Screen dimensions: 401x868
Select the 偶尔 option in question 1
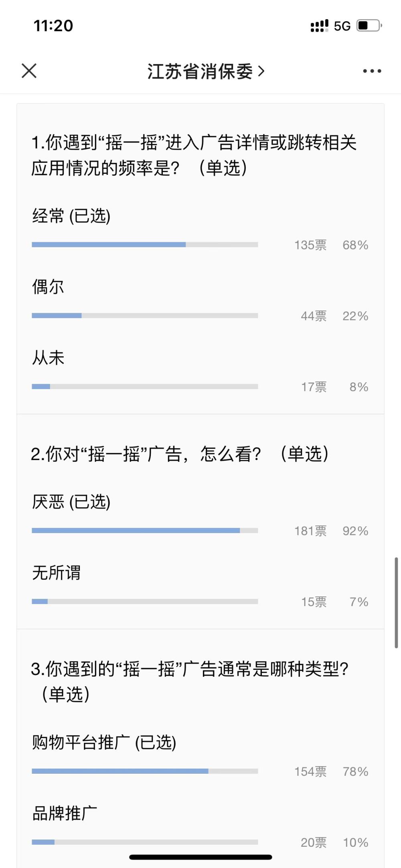(x=48, y=287)
